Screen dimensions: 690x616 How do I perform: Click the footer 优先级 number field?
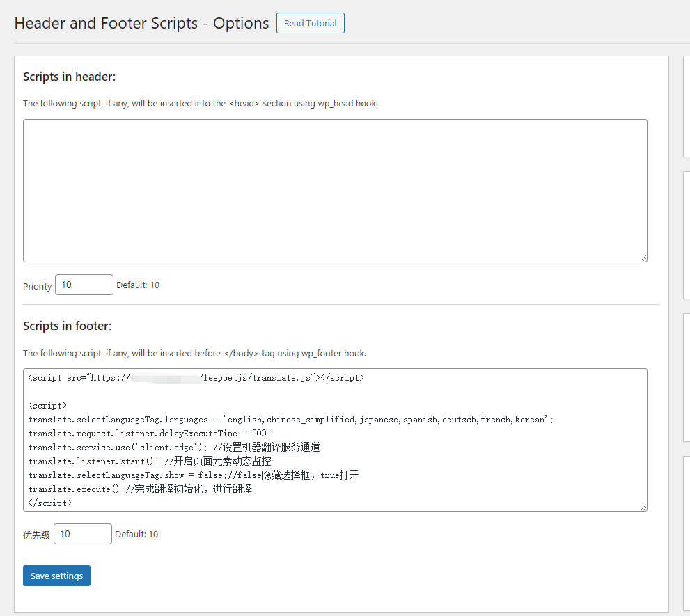click(82, 534)
